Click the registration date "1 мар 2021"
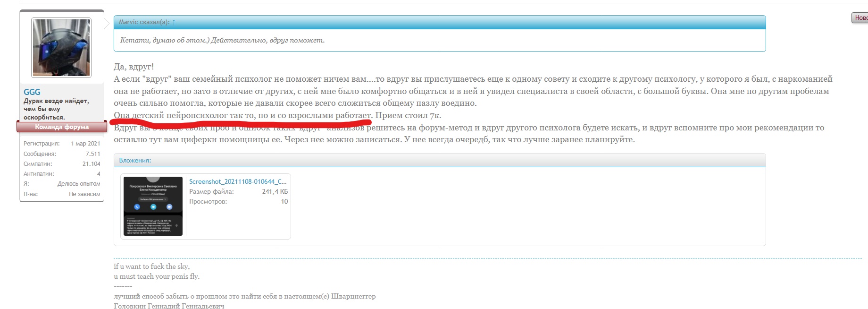 (x=85, y=144)
